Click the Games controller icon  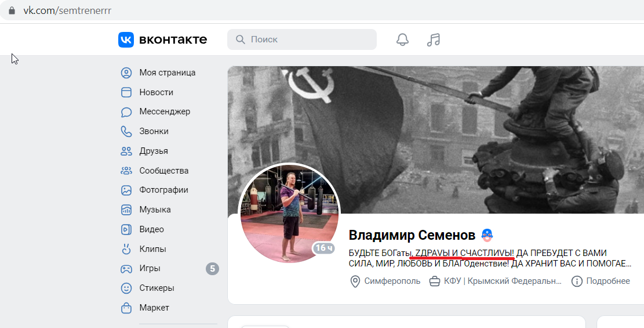pyautogui.click(x=126, y=269)
